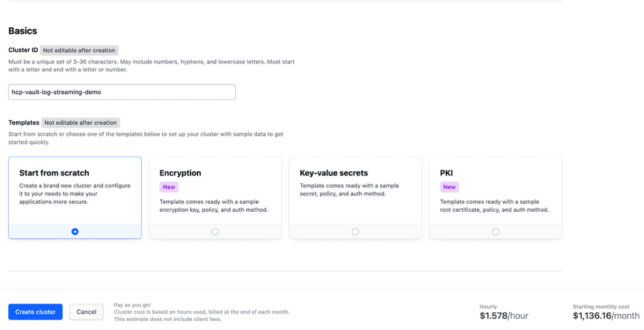Click the Key-value secrets template description text
Viewport: 644px width, 330px height.
pos(349,190)
